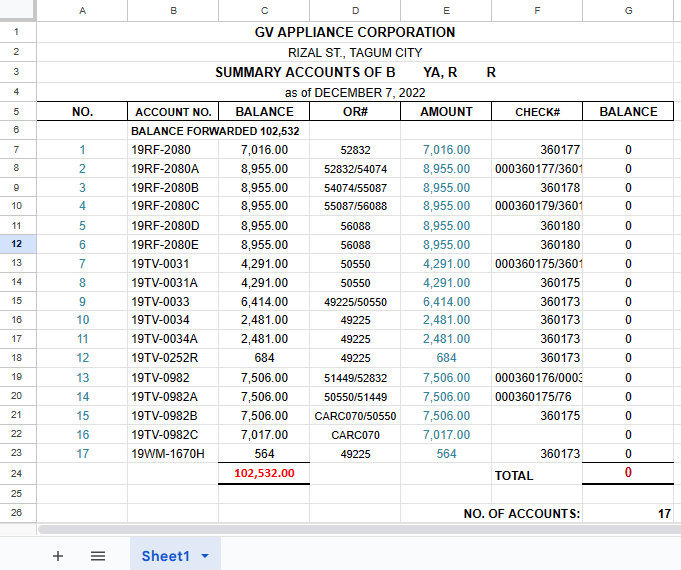Click the BALANCE FORWARDED 102,532 cell
681x570 pixels.
215,131
